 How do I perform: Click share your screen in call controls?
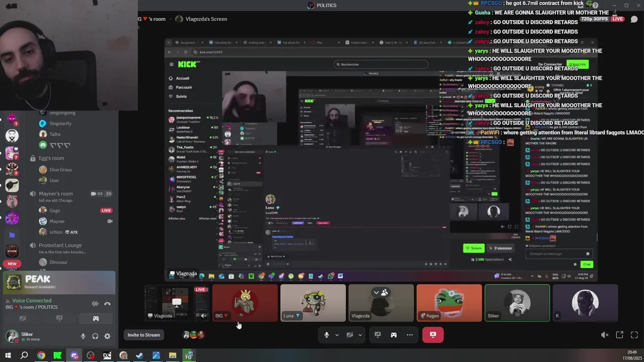378,335
